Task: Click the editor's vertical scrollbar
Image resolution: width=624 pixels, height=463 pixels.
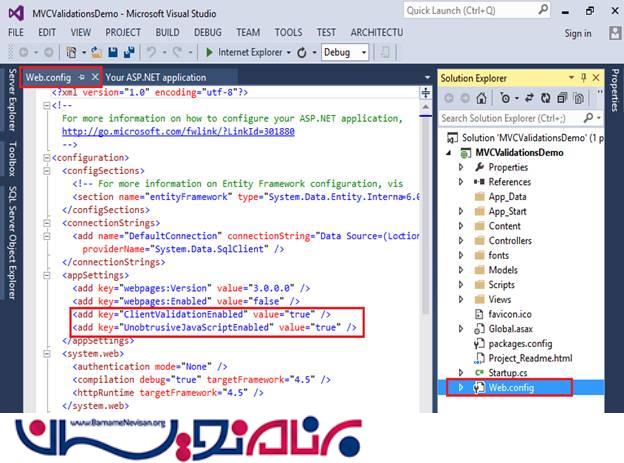Action: click(x=425, y=250)
